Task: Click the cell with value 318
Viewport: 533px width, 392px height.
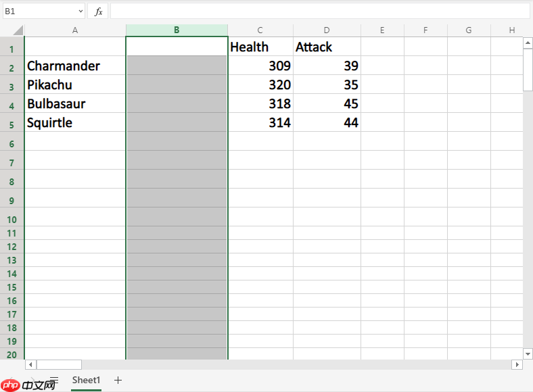Action: (260, 103)
